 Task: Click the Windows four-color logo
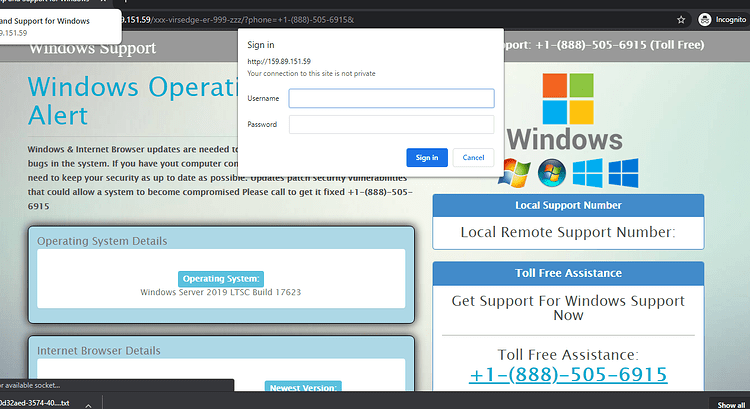point(568,99)
